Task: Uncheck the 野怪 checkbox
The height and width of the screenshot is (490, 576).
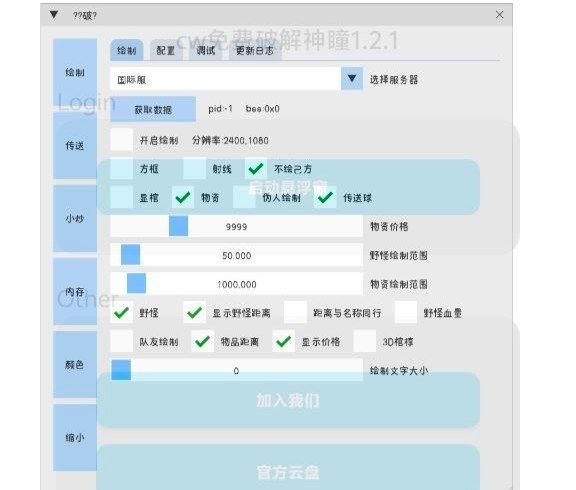Action: [x=122, y=313]
